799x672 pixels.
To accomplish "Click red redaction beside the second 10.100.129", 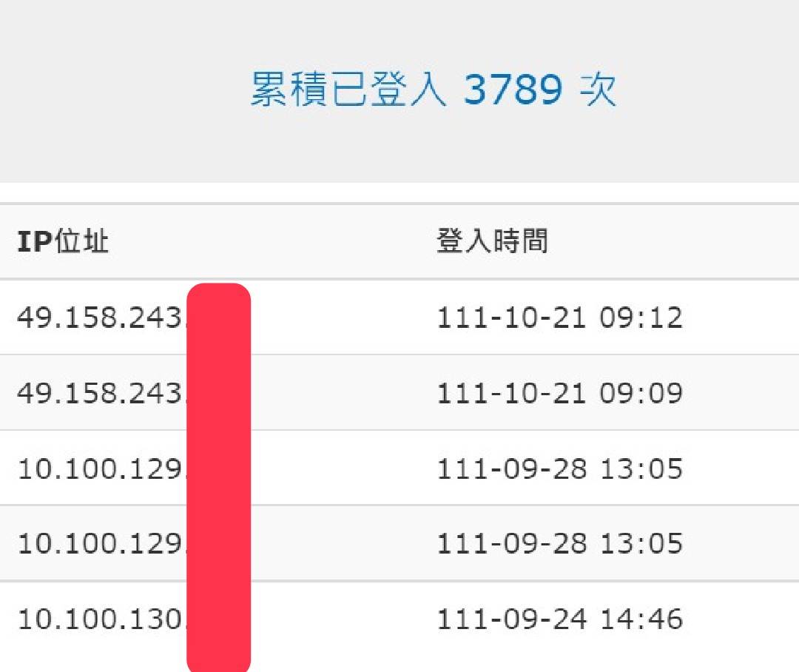I will click(219, 543).
